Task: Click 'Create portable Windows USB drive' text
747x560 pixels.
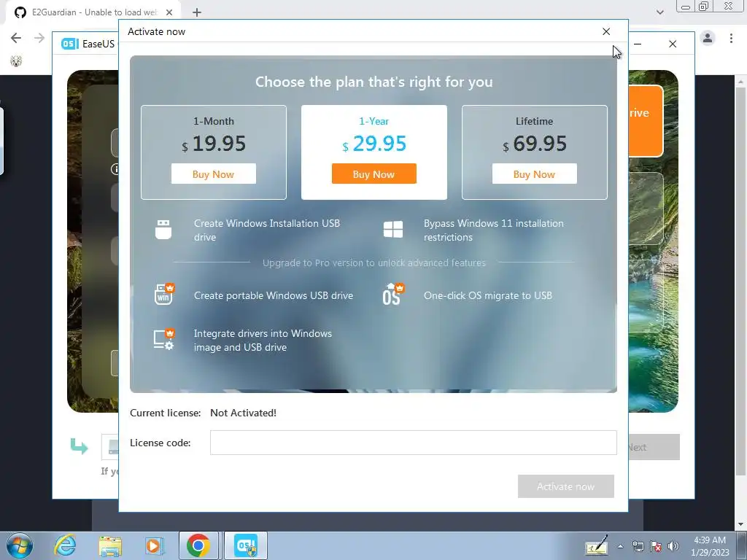Action: point(274,295)
